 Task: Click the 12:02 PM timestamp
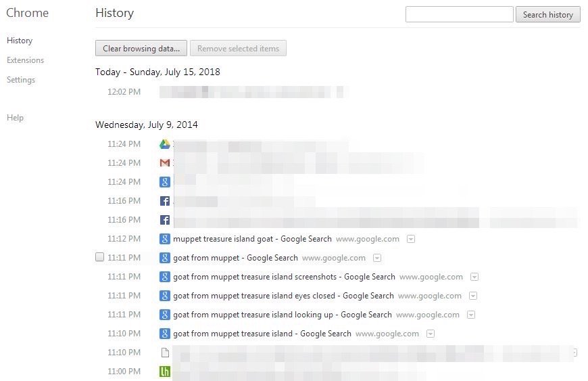click(124, 92)
